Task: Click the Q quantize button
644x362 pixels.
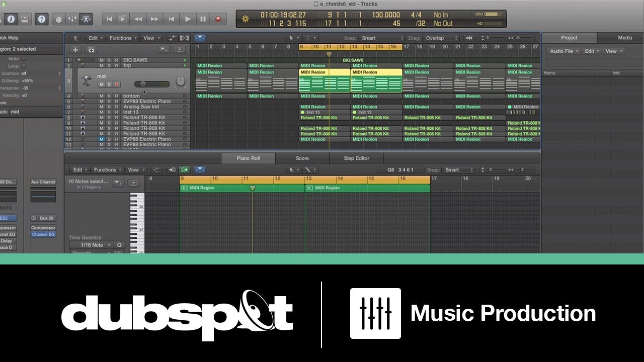Action: tap(119, 245)
